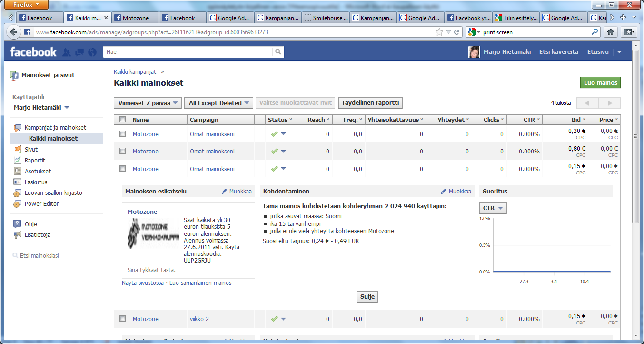Open All Except Deleted filter dropdown
This screenshot has width=644, height=344.
(219, 103)
